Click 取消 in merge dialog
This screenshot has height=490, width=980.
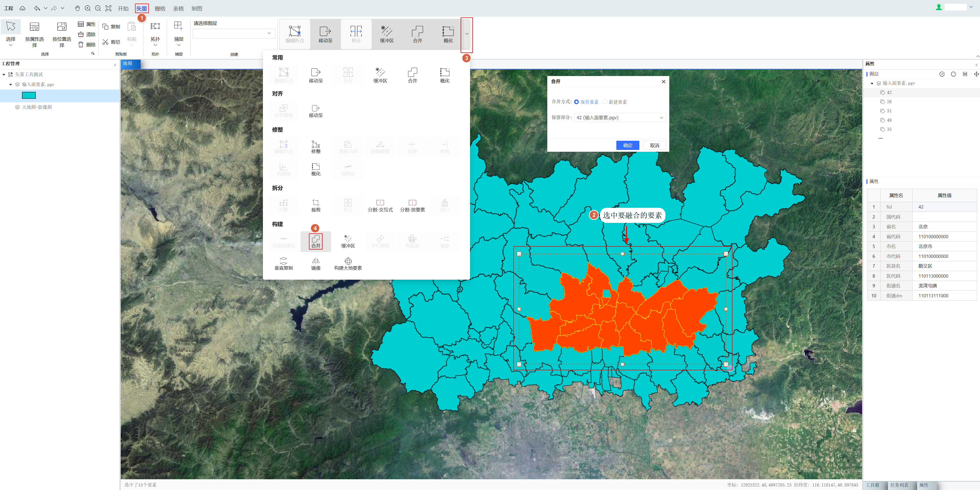(x=654, y=145)
